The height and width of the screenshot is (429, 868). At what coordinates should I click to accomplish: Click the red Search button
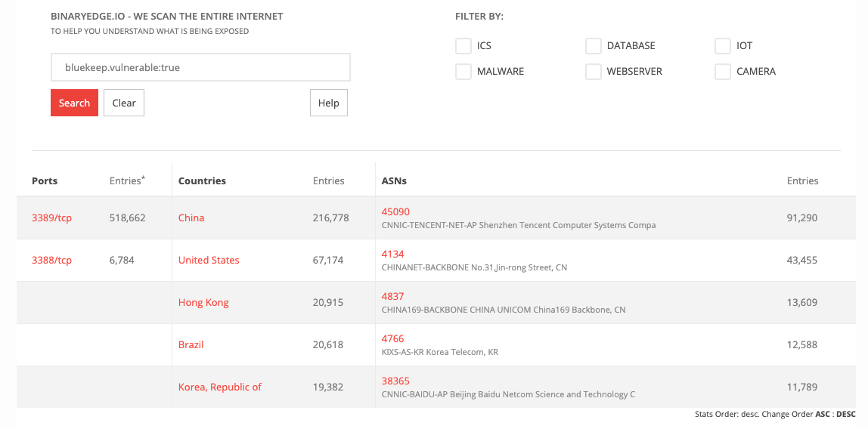74,103
